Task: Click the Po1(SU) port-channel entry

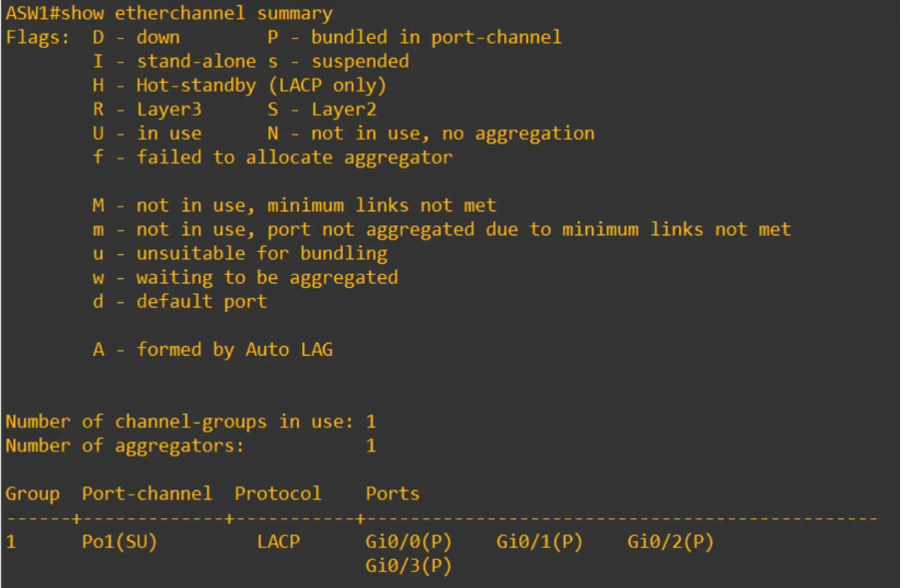Action: [120, 542]
